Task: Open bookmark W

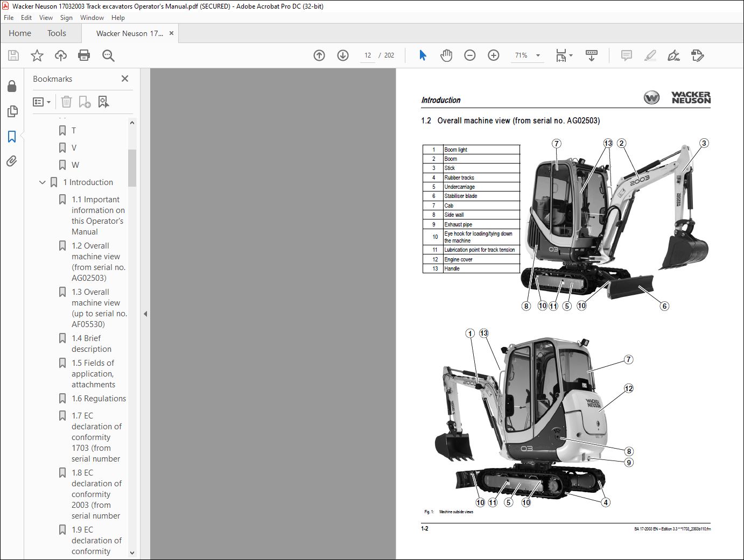Action: [x=75, y=165]
